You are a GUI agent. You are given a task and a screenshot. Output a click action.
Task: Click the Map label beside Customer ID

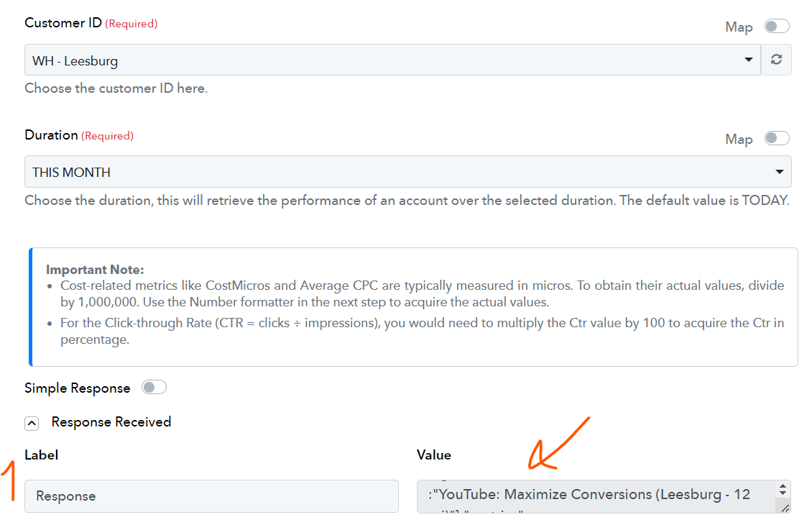coord(739,27)
